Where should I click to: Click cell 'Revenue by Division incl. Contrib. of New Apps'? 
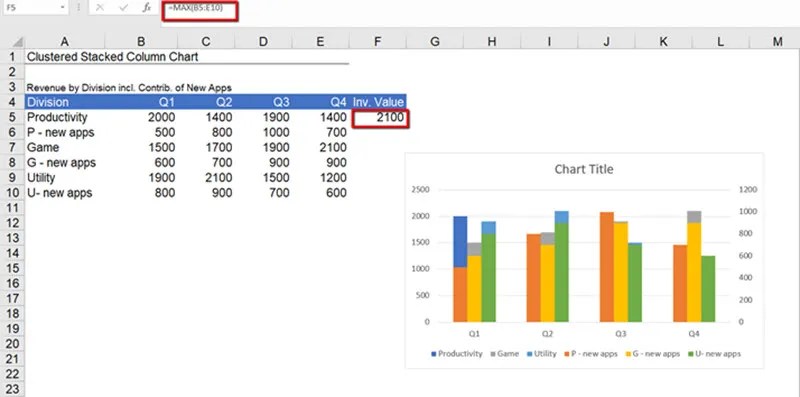(129, 88)
